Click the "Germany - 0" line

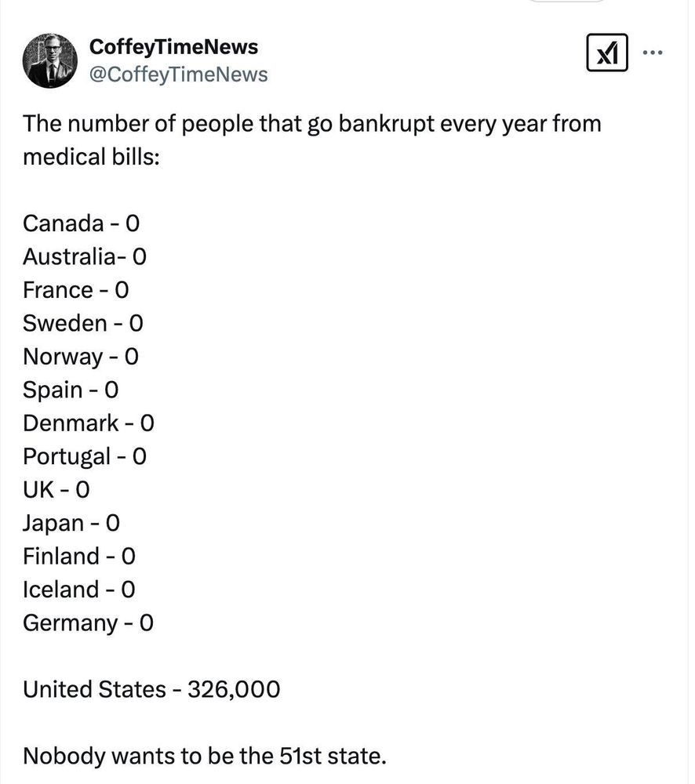(x=88, y=623)
